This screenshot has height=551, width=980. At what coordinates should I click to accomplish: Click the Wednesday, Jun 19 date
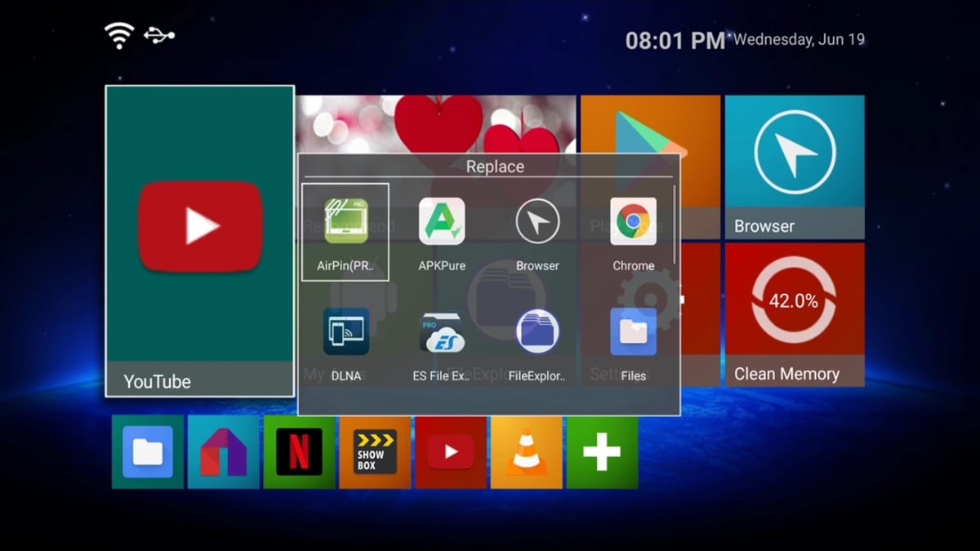pyautogui.click(x=800, y=39)
